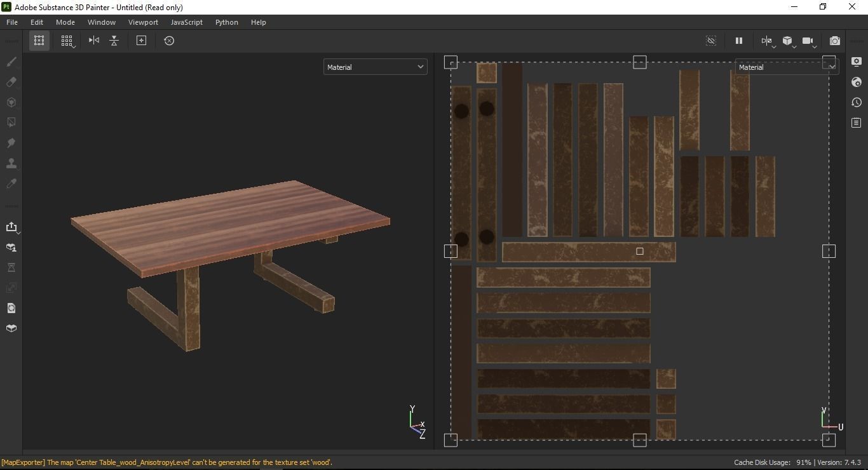
Task: Click the small center pivot square in UV view
Action: pos(640,251)
